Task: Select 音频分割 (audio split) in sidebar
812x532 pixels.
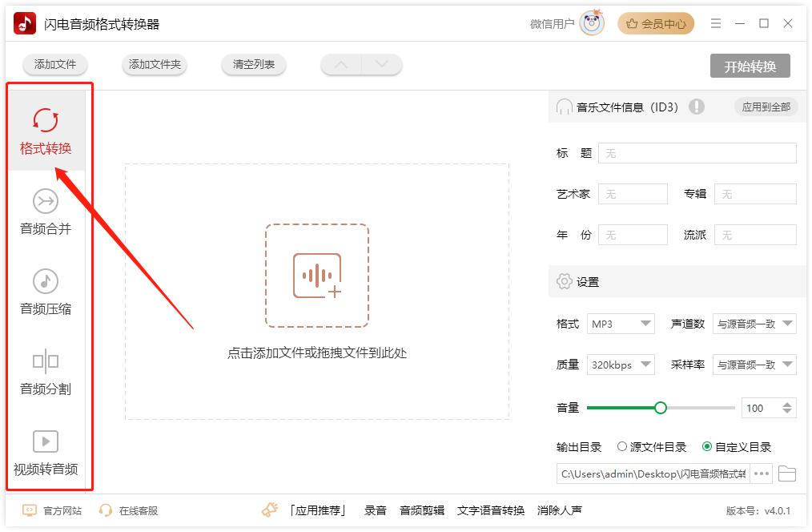Action: (x=46, y=374)
